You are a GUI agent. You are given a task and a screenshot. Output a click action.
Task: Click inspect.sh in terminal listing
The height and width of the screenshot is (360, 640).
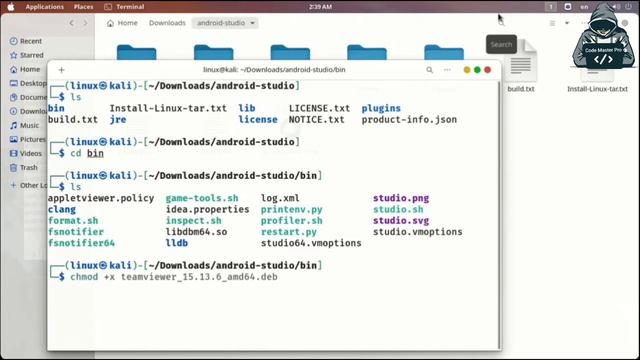pos(193,221)
